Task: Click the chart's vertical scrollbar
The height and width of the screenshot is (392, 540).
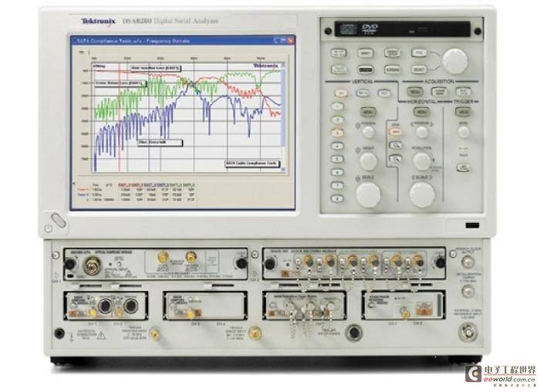Action: [x=283, y=117]
